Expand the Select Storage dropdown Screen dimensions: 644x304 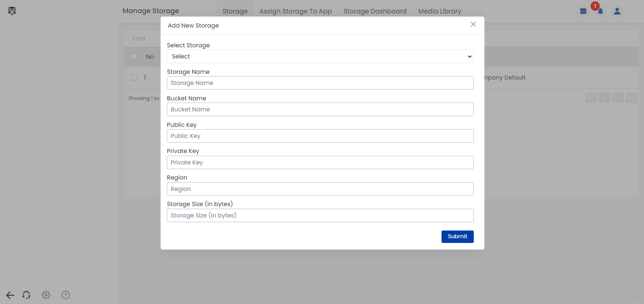click(x=320, y=56)
